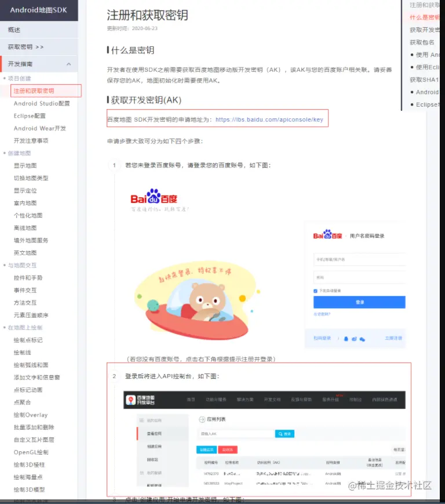Select the 开发指南 menu section
Viewport: 445px width, 504px height.
(x=39, y=64)
